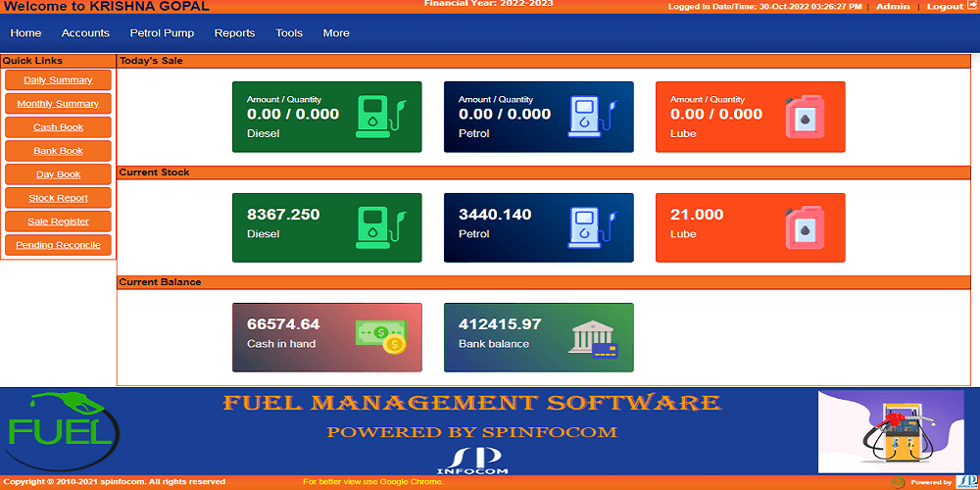Open the Petrol Pump menu
The image size is (980, 490).
162,33
